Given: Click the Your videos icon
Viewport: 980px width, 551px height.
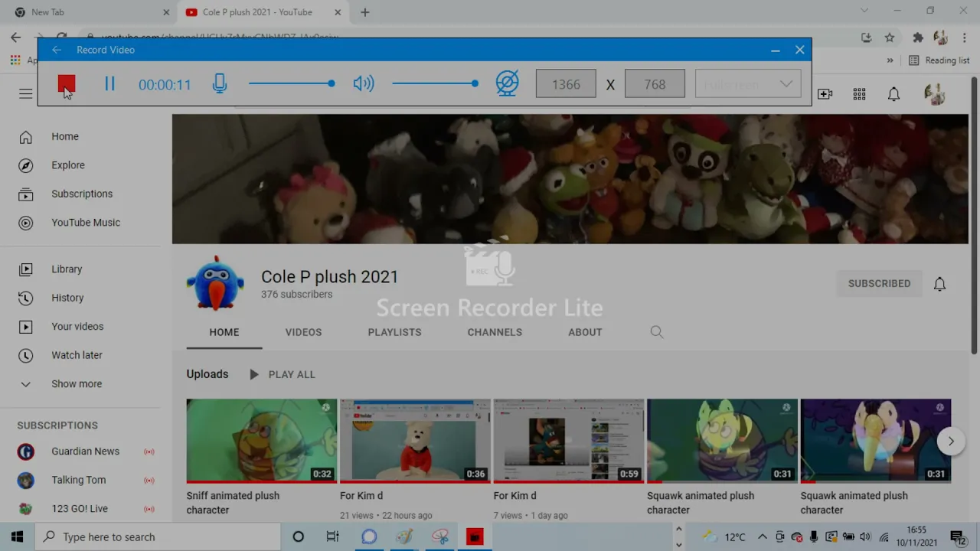Looking at the screenshot, I should (x=25, y=327).
